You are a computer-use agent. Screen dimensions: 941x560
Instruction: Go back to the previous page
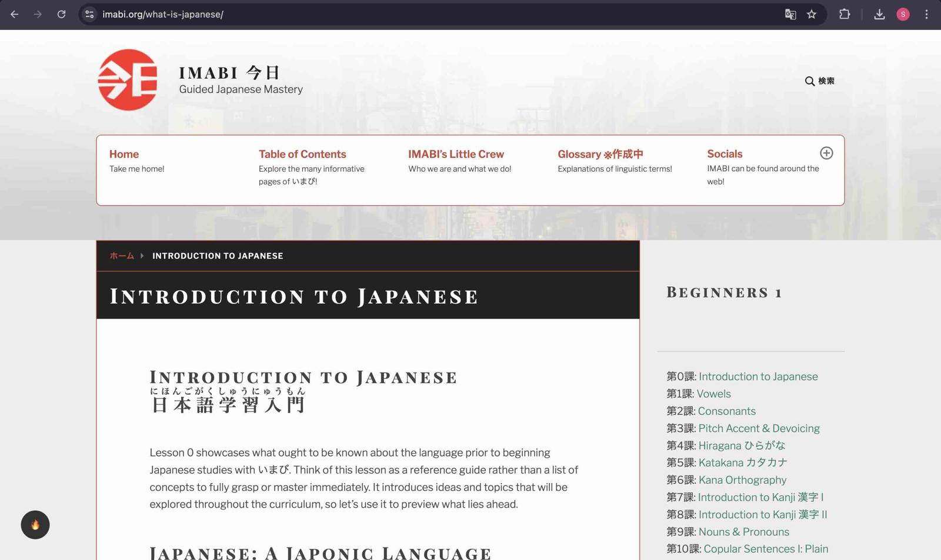point(15,14)
